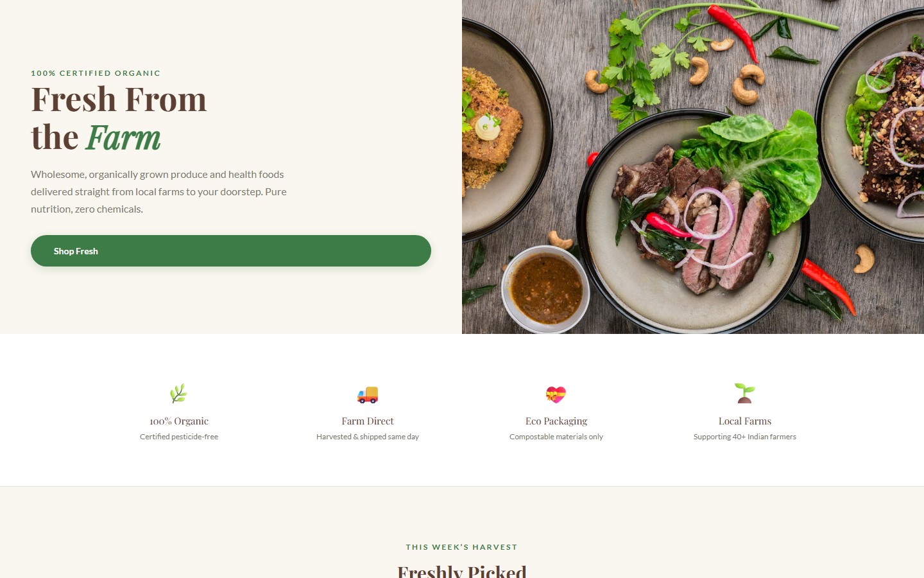Click the Compostable materials only caption
Viewport: 924px width, 578px height.
[556, 437]
